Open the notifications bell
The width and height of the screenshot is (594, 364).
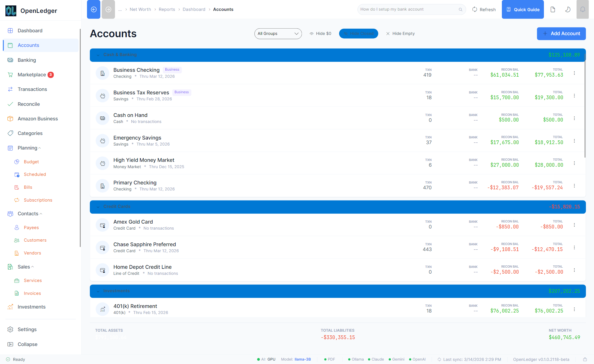click(583, 9)
